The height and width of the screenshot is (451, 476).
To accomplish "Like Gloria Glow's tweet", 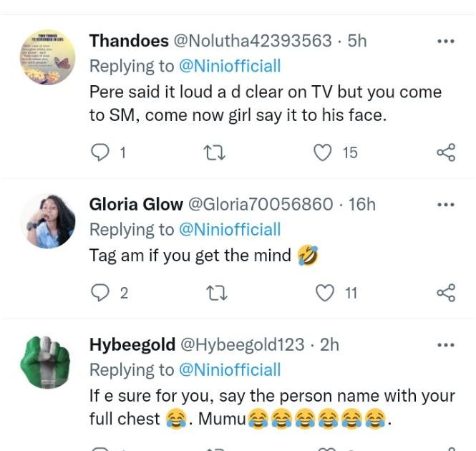I will pyautogui.click(x=325, y=292).
